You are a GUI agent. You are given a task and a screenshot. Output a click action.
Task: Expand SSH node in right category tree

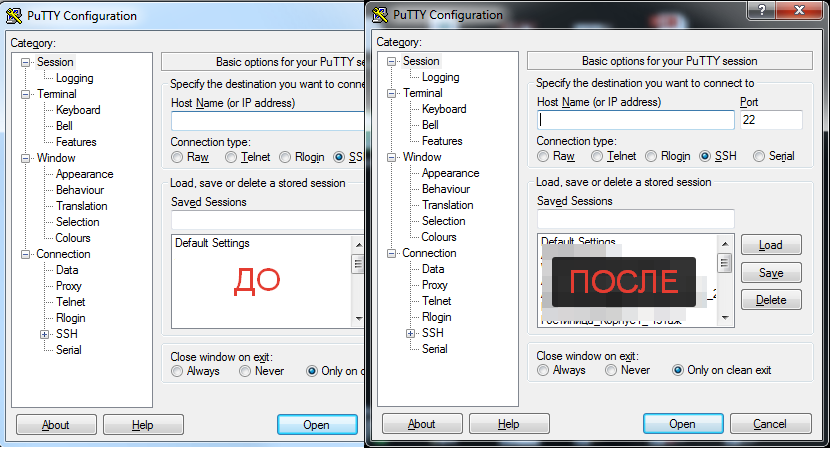[x=410, y=334]
